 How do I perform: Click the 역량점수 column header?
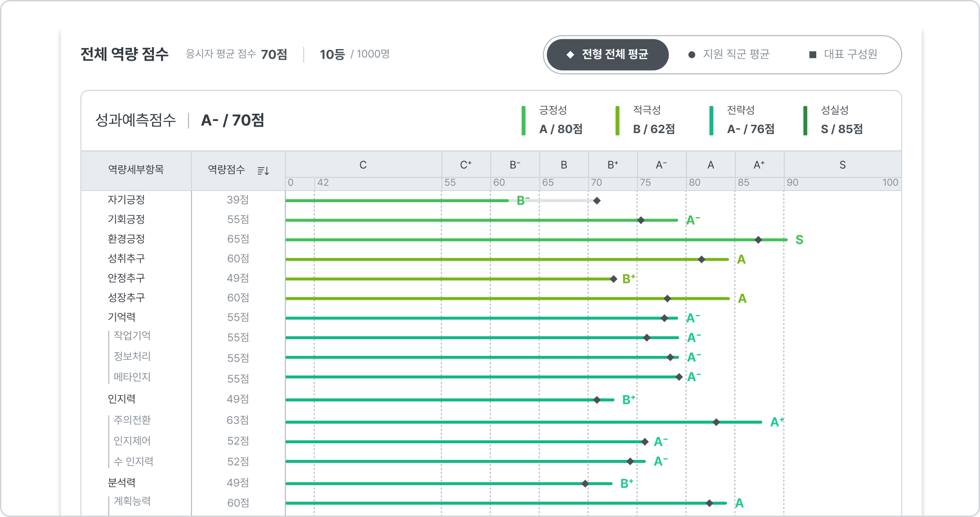tap(226, 170)
